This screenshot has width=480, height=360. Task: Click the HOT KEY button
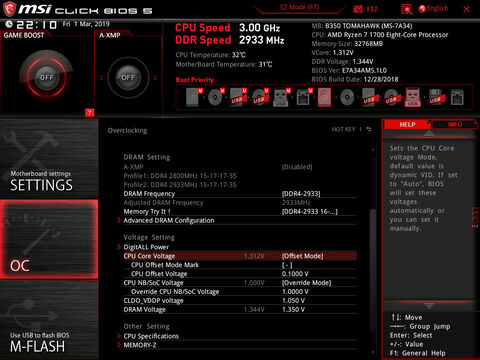coord(343,129)
